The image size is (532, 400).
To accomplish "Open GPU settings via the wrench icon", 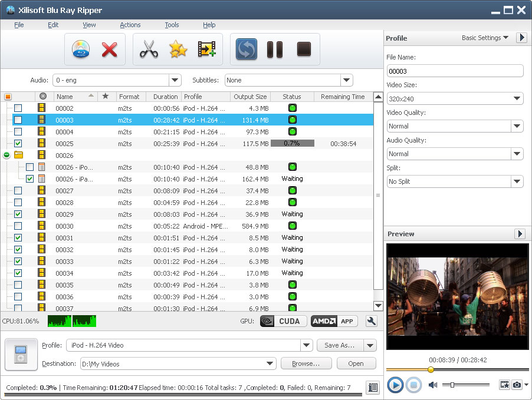I will click(x=371, y=321).
